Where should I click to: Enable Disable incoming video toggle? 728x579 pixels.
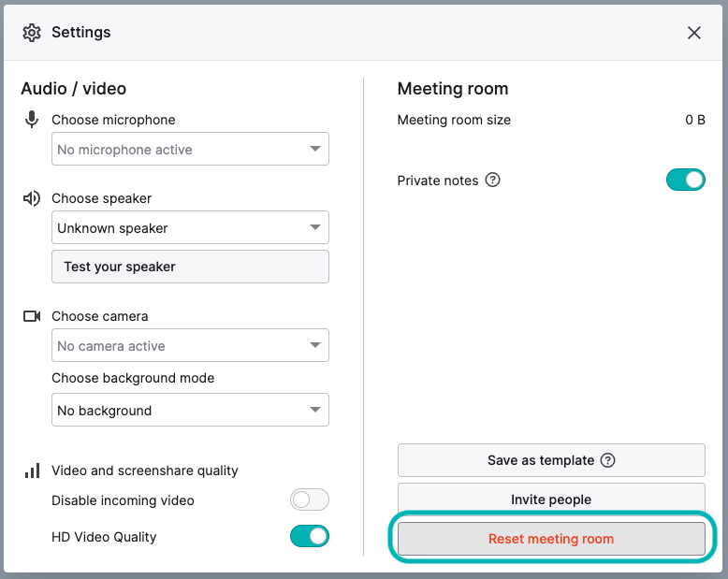310,499
